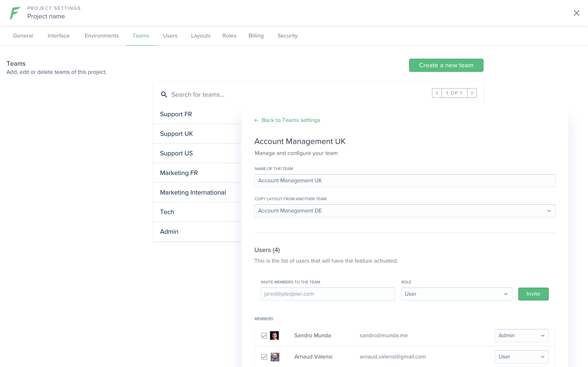Click the Forest admin project icon
This screenshot has height=367, width=588.
point(13,13)
